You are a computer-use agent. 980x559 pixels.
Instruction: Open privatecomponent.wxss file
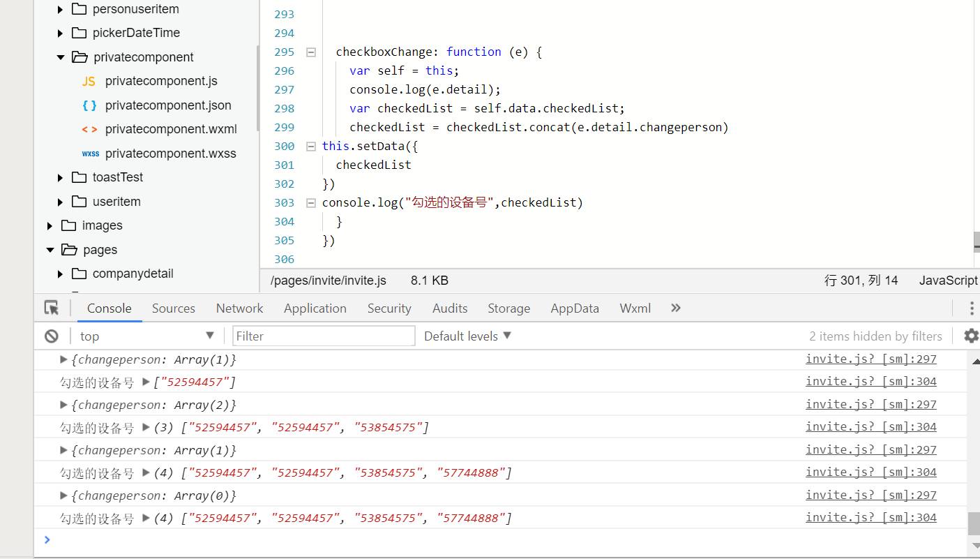pos(170,154)
